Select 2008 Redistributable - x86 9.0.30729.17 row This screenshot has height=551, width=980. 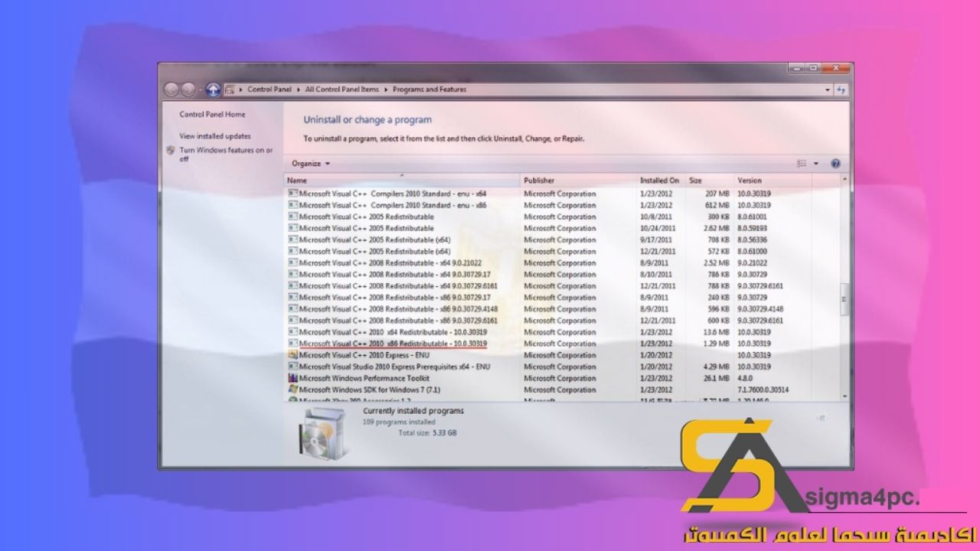(x=394, y=298)
